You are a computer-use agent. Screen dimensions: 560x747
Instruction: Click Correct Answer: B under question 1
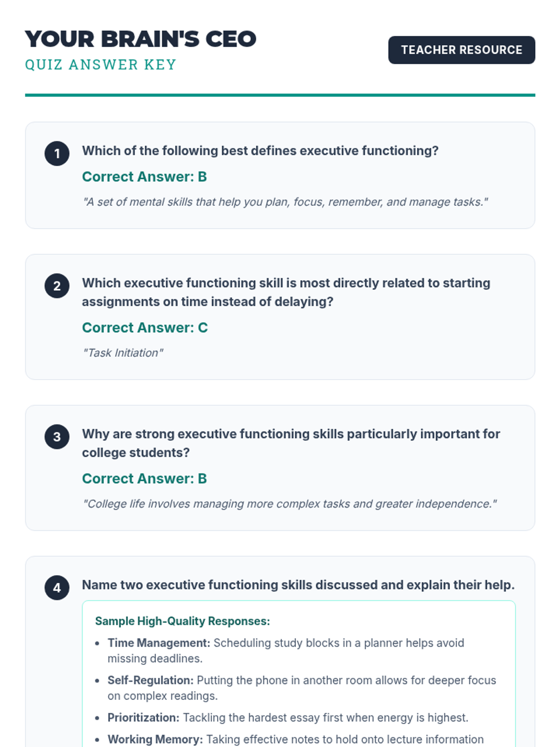[x=144, y=177]
